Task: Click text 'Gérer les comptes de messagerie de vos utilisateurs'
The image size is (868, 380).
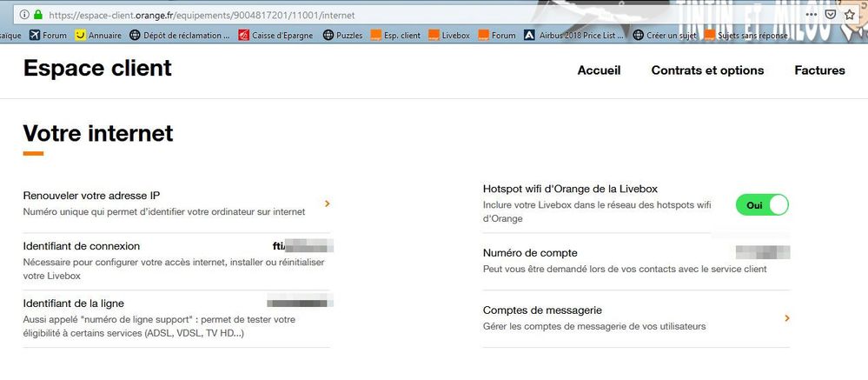Action: tap(594, 326)
